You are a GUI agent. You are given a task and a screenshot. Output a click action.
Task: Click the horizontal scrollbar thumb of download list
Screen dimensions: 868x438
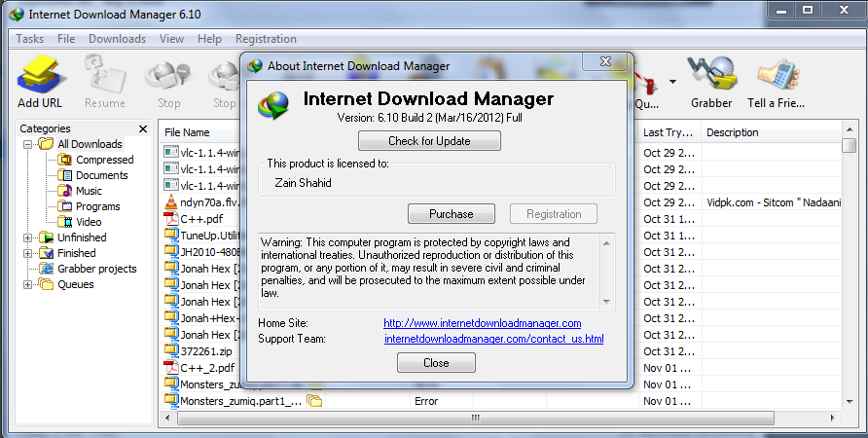[x=475, y=419]
